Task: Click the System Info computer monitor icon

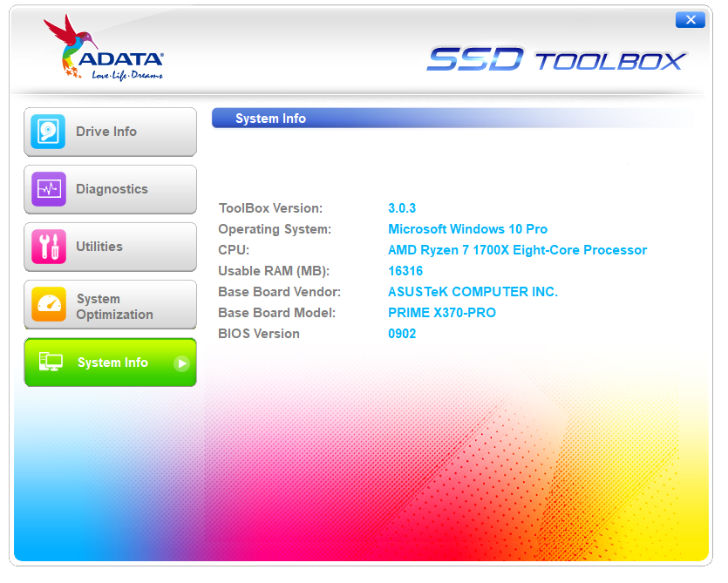Action: coord(51,362)
